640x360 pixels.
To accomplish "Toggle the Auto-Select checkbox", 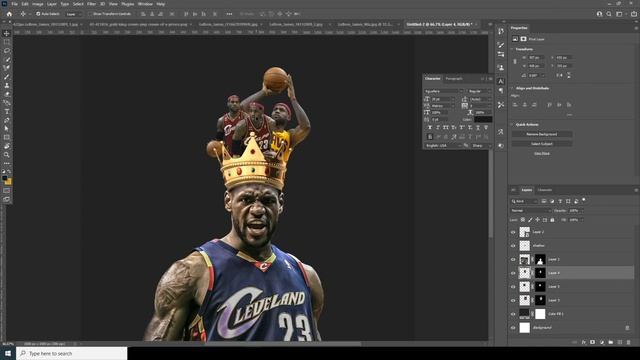I will (38, 14).
